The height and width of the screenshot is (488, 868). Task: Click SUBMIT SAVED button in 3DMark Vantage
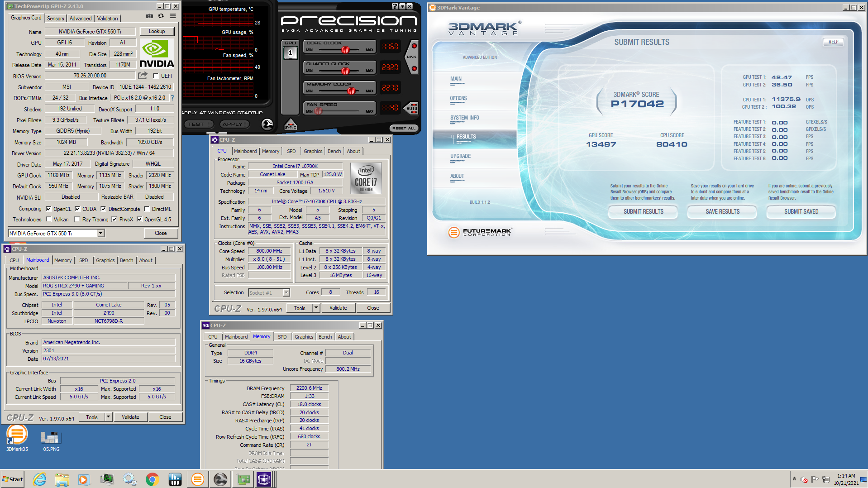[801, 211]
